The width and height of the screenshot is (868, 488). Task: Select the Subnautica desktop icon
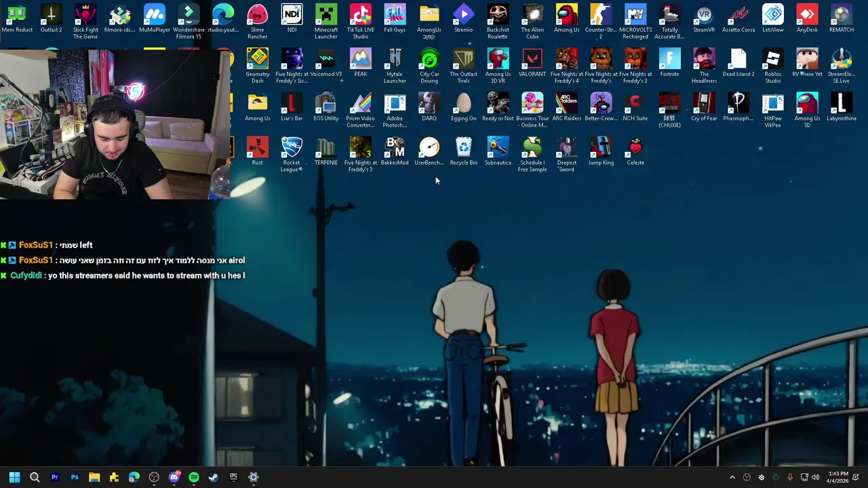coord(498,151)
